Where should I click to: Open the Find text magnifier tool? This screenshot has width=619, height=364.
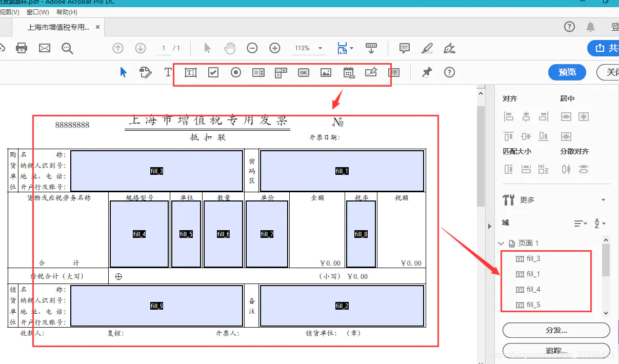pyautogui.click(x=67, y=48)
